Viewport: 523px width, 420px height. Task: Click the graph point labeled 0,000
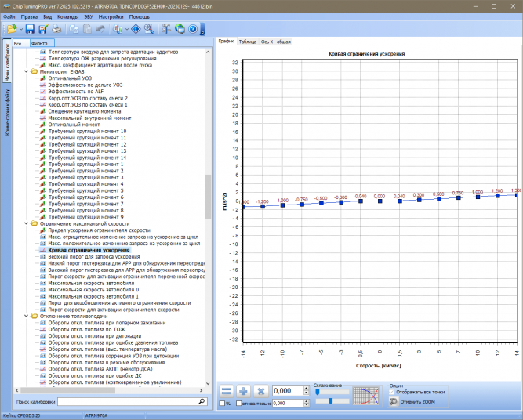380,201
